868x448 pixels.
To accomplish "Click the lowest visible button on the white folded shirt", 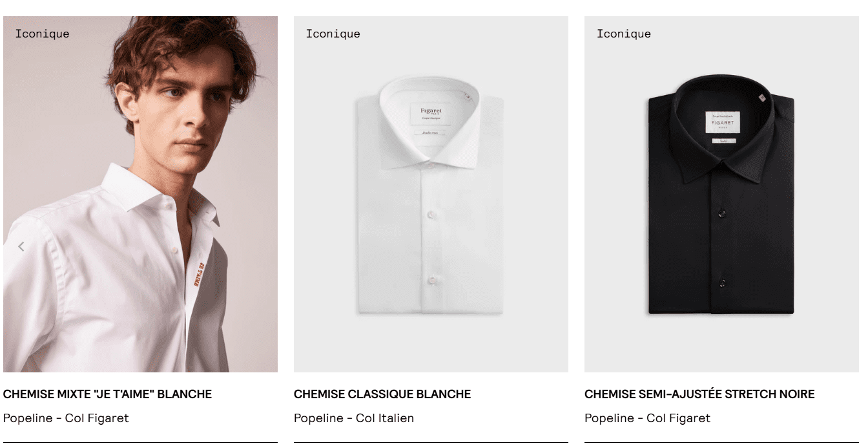I will pyautogui.click(x=431, y=279).
